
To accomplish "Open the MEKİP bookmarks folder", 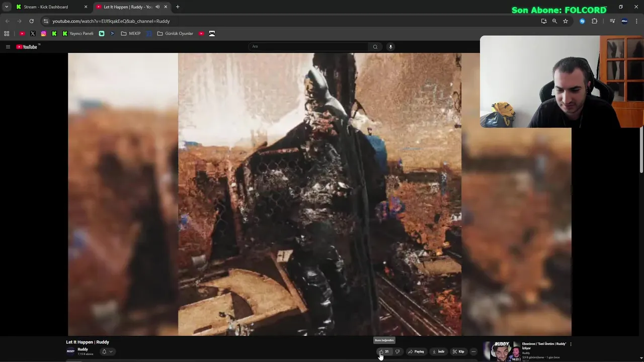I will (x=131, y=34).
